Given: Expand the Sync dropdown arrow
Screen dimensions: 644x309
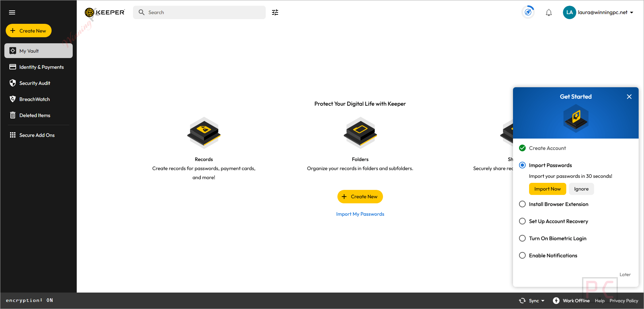Looking at the screenshot, I should (x=543, y=301).
